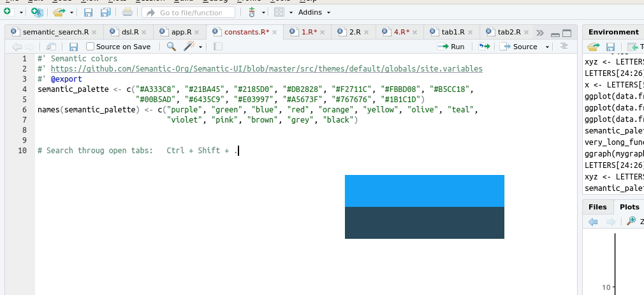The height and width of the screenshot is (295, 644).
Task: Minimize the source editor pane
Action: click(555, 34)
